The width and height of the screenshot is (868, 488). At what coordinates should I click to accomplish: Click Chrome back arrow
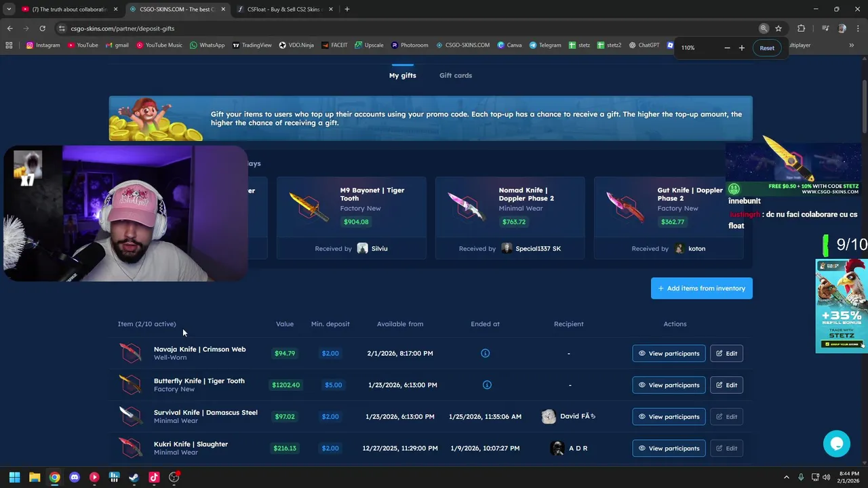tap(9, 28)
